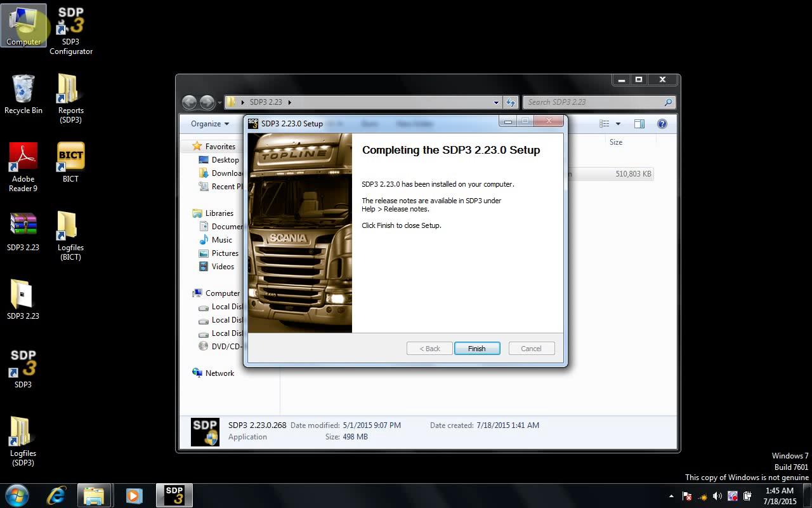Go forward in Explorer window
Image resolution: width=812 pixels, height=508 pixels.
(207, 102)
